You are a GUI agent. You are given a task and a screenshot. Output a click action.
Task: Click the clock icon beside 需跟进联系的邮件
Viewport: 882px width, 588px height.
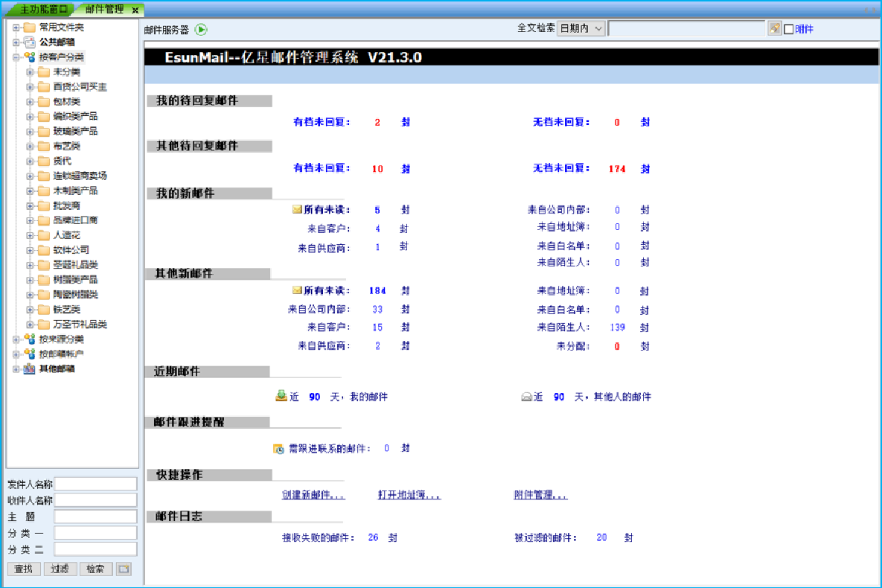[x=278, y=449]
